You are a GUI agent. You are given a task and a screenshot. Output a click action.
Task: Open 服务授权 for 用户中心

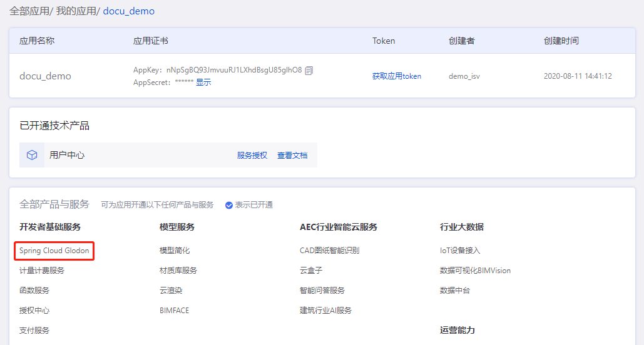[x=252, y=156]
